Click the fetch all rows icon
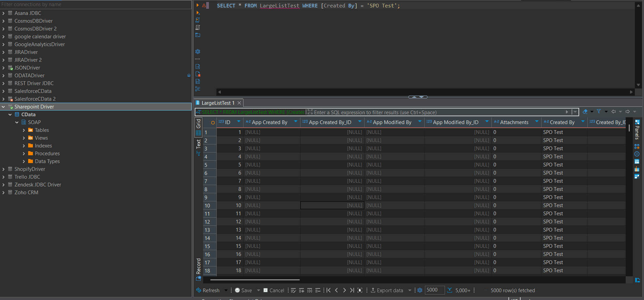This screenshot has width=644, height=300. [x=450, y=290]
